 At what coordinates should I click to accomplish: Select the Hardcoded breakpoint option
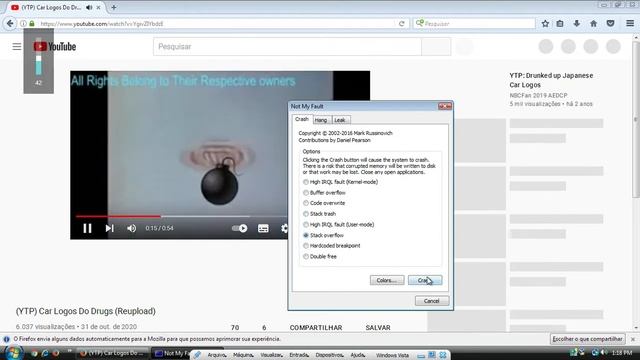click(x=331, y=246)
